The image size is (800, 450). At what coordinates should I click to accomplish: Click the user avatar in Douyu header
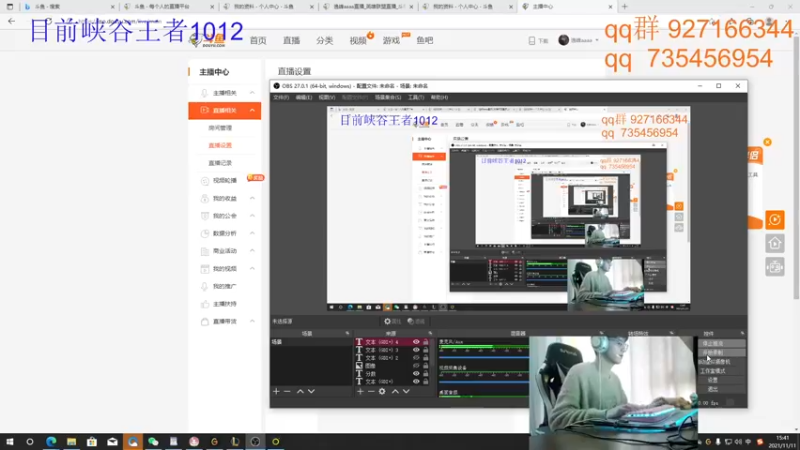[x=563, y=40]
